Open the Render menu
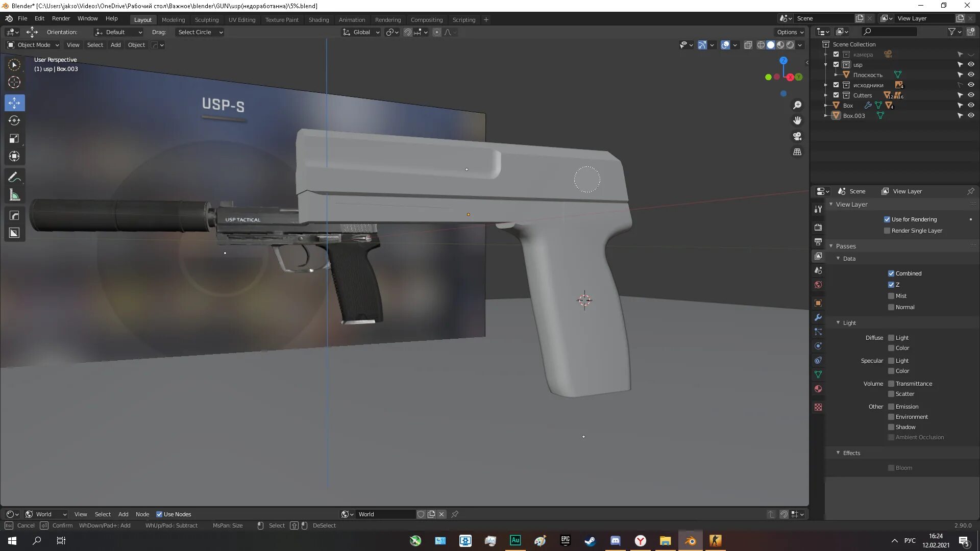This screenshot has width=980, height=551. 61,18
